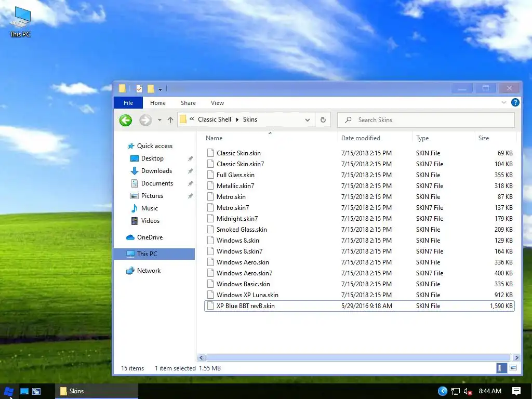Click the round blue tray arrow icon
532x399 pixels.
443,391
